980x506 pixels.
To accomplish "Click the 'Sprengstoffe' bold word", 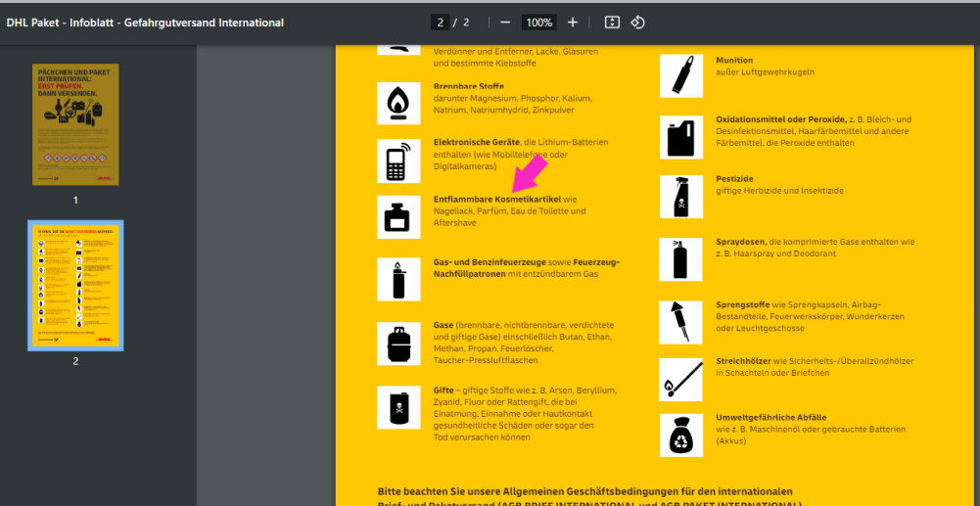I will pos(743,304).
